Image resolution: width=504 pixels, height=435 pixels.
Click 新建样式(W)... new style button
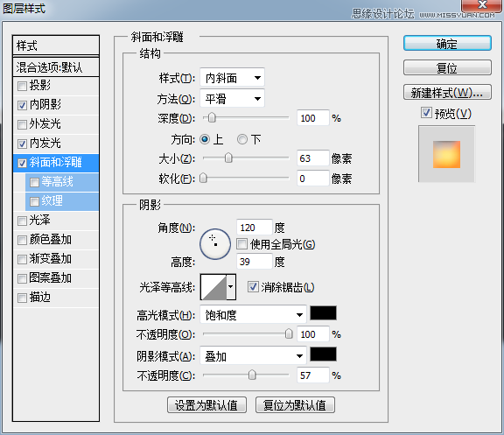[x=447, y=92]
